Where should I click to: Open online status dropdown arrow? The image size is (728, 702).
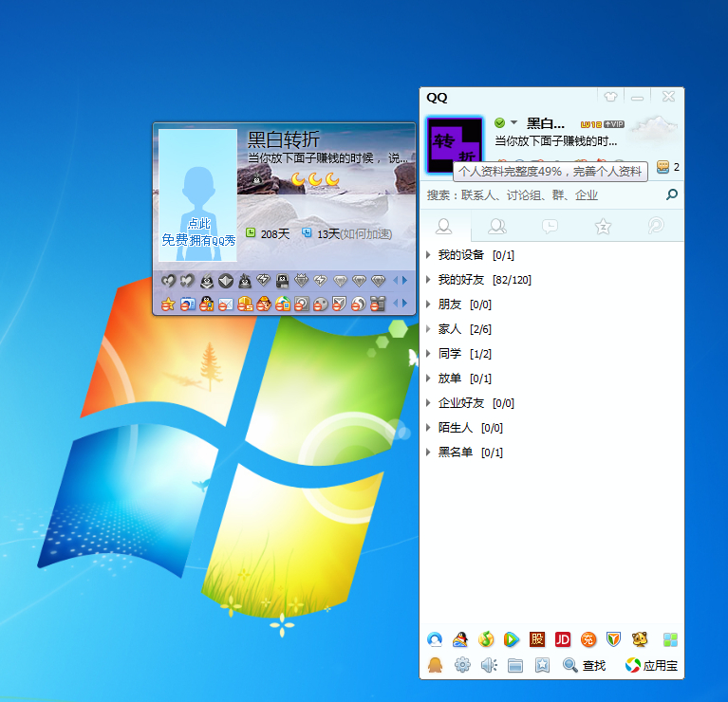[x=513, y=123]
